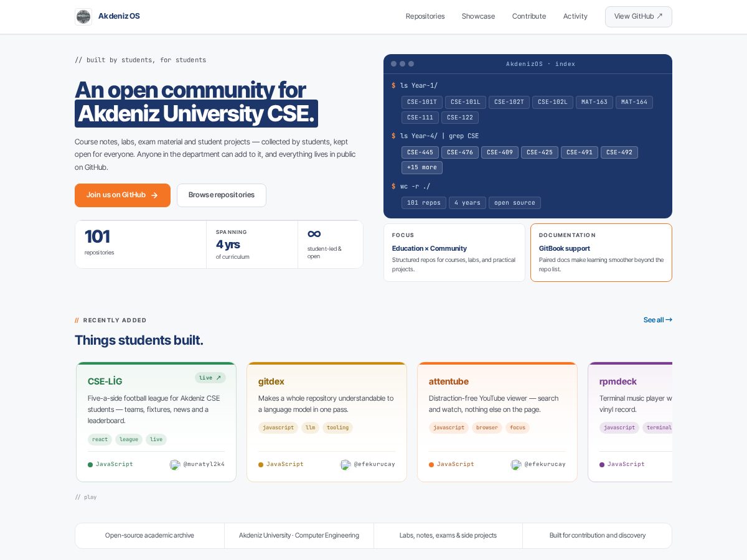747x560 pixels.
Task: Open Repositories nav item
Action: tap(425, 16)
